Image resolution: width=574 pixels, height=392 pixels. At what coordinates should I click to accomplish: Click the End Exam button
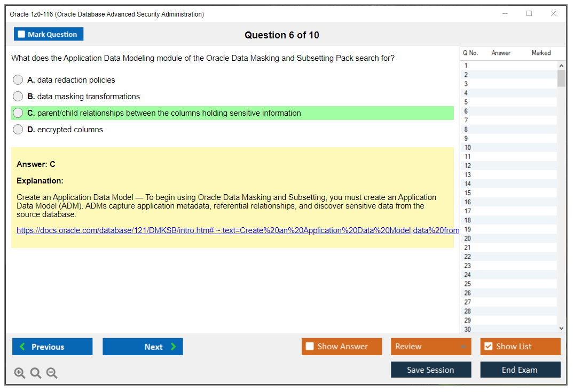click(x=520, y=369)
